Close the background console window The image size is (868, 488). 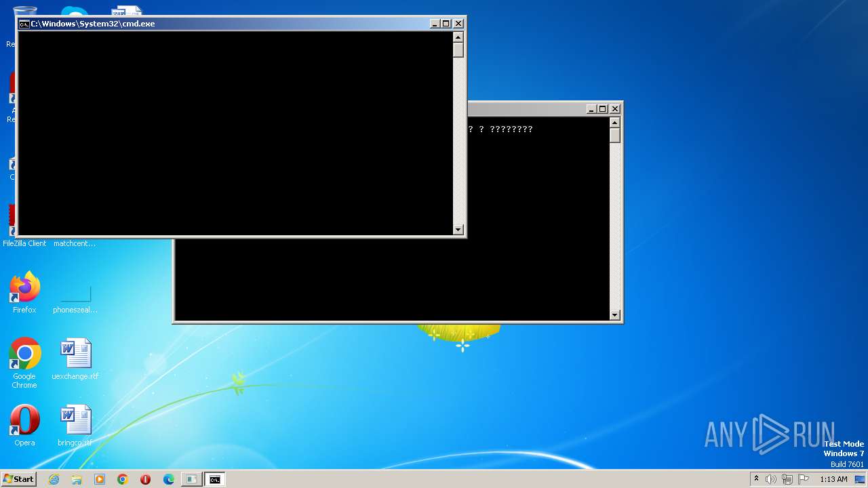615,109
